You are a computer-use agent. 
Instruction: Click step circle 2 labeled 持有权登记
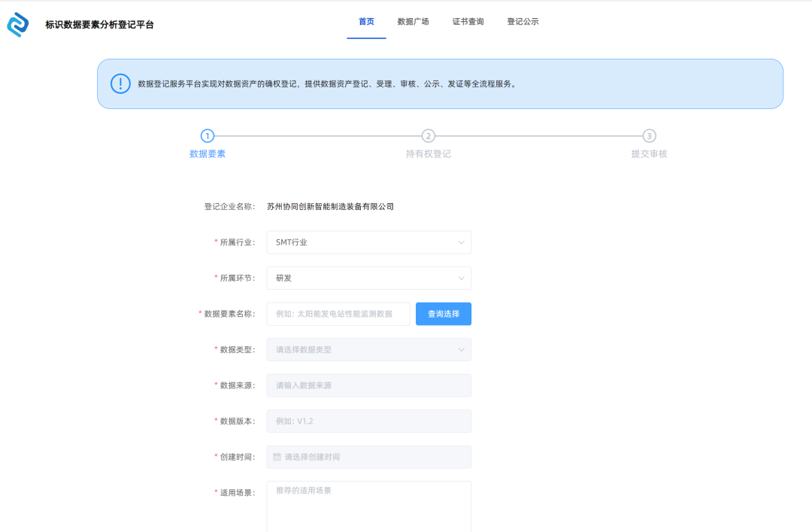427,136
